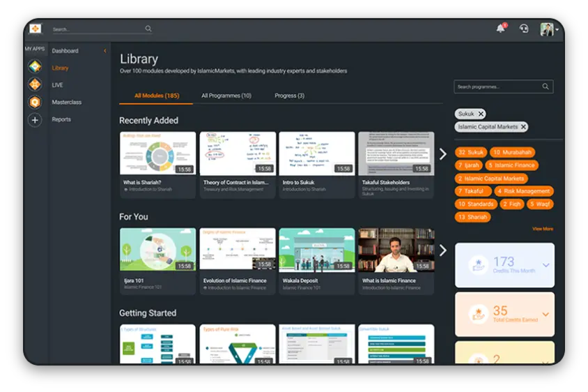Show next Recently Added modules with arrow
Image resolution: width=588 pixels, height=392 pixels.
pyautogui.click(x=442, y=153)
